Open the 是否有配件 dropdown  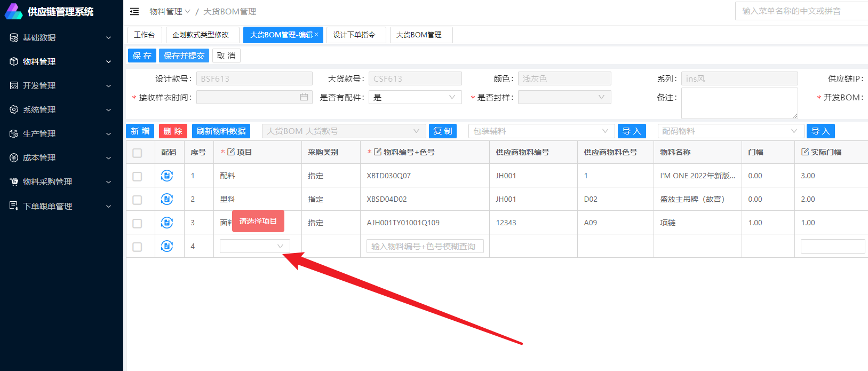(x=415, y=97)
